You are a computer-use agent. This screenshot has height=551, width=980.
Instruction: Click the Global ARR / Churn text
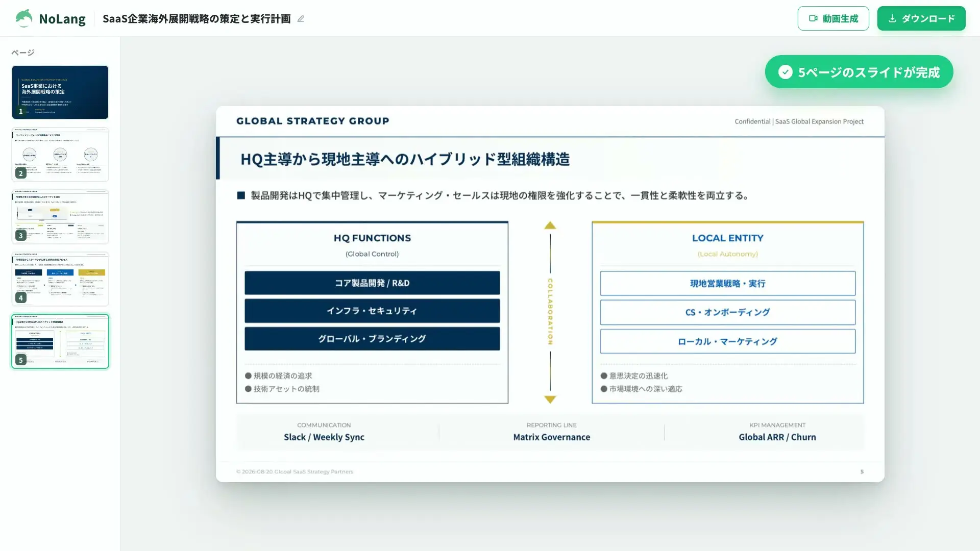click(777, 437)
